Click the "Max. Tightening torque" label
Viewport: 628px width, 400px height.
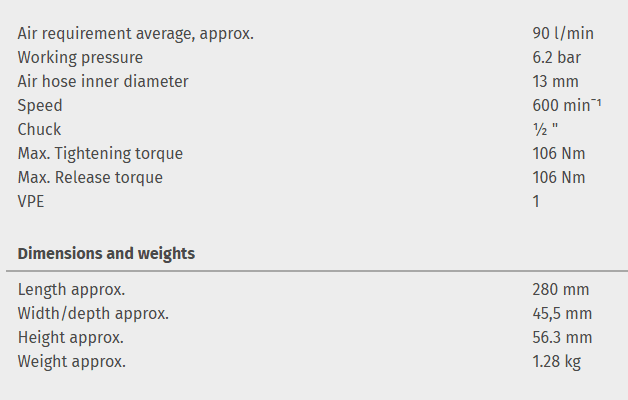tap(100, 153)
